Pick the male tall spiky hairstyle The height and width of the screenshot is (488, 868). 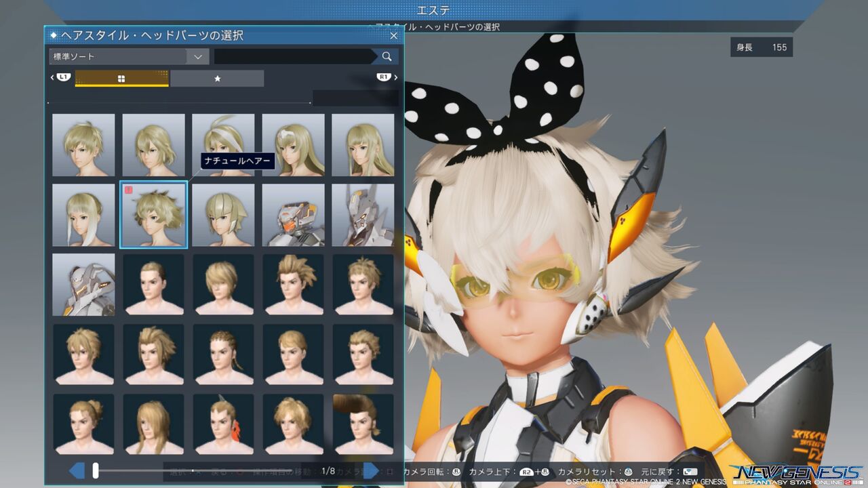tap(293, 285)
